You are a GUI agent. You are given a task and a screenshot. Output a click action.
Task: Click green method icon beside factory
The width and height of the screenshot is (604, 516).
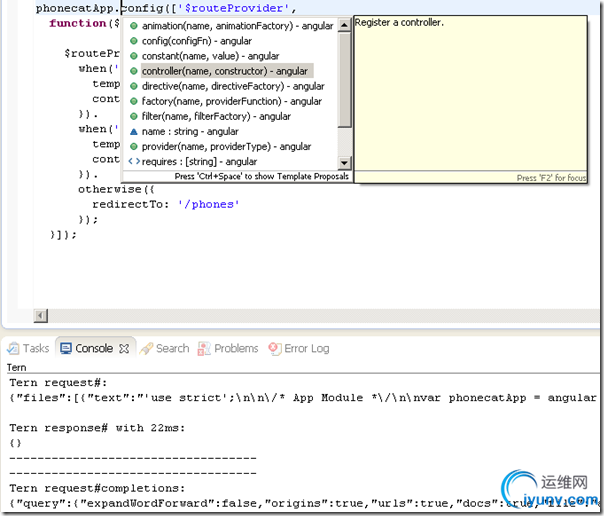point(134,101)
